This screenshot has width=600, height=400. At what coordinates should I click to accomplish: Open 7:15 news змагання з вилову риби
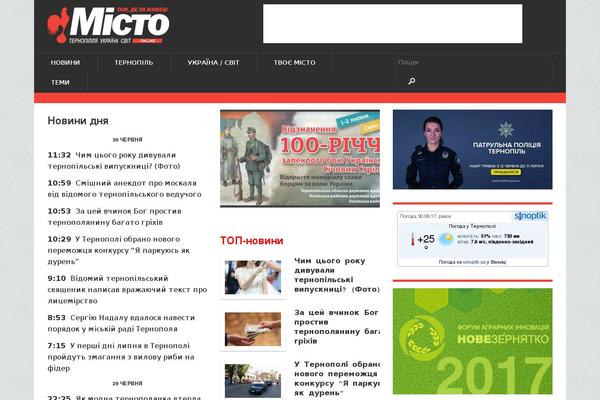coord(121,357)
